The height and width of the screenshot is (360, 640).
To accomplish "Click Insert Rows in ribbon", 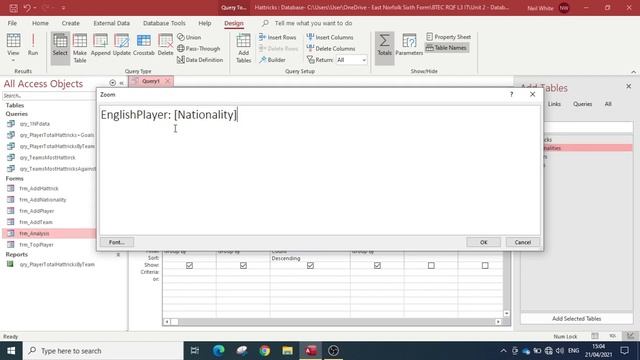I will click(x=278, y=37).
